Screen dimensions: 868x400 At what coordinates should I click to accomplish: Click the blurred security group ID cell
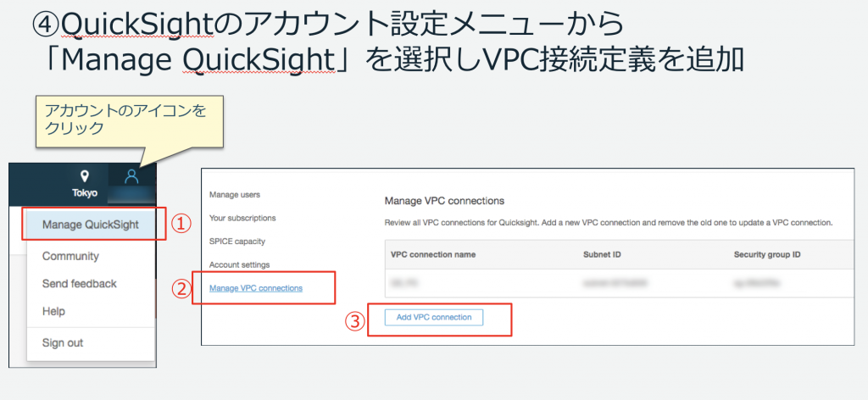[757, 283]
